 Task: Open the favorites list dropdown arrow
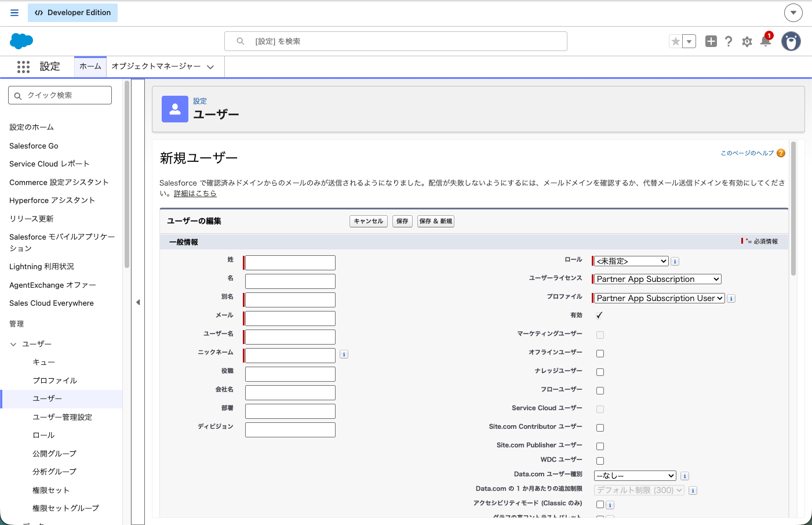click(x=689, y=41)
